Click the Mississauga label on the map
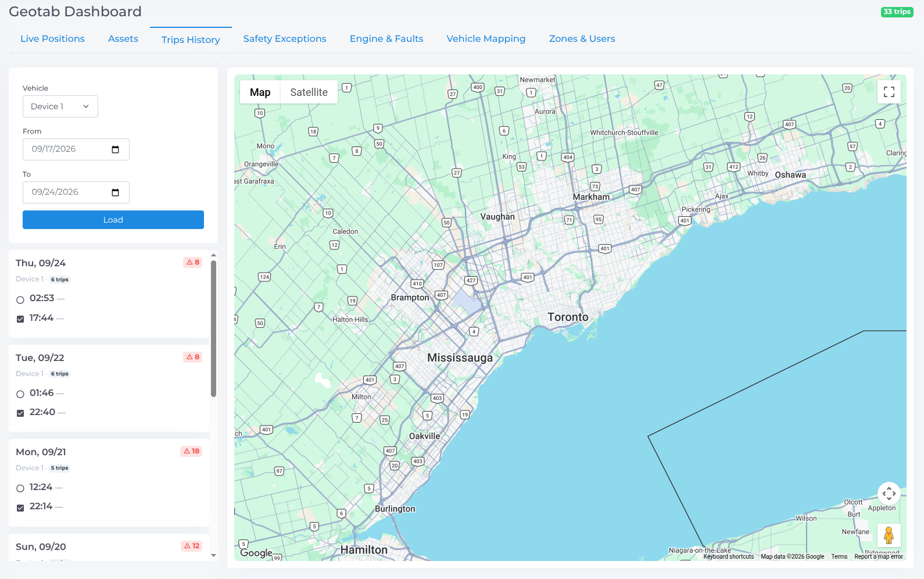This screenshot has height=579, width=924. click(460, 358)
